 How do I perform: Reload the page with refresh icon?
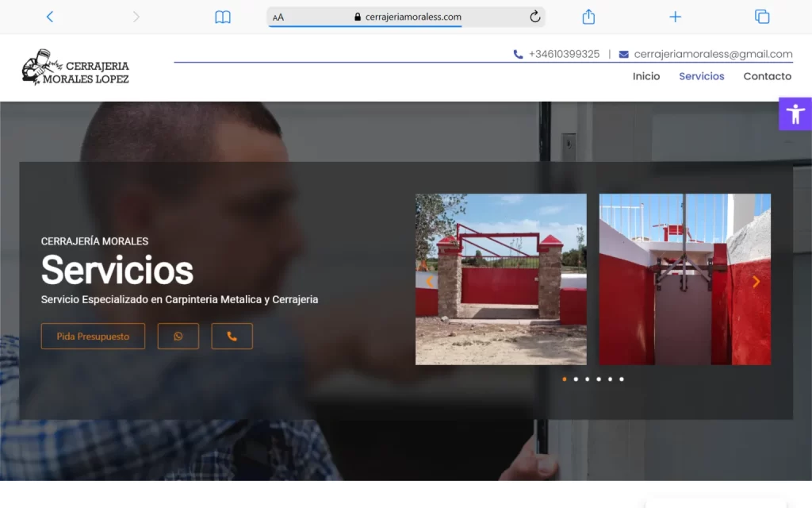(x=534, y=17)
